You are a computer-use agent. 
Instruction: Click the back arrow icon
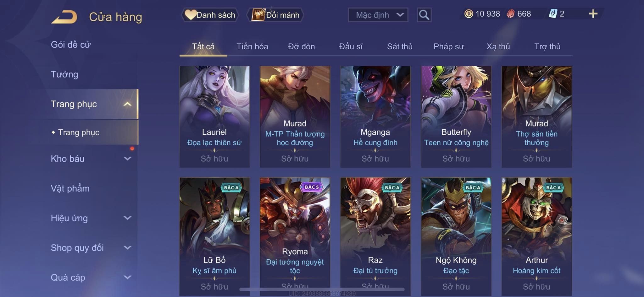point(64,17)
